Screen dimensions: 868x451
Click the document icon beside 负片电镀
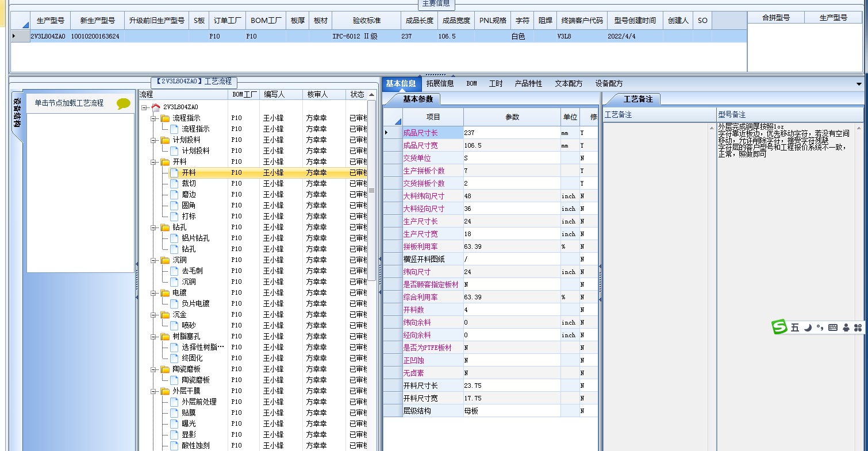[x=174, y=303]
